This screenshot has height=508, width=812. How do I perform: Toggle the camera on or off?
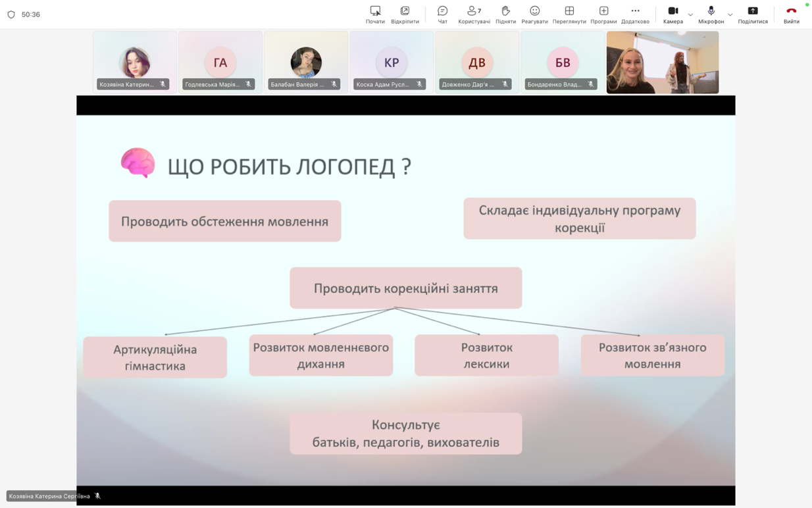672,14
